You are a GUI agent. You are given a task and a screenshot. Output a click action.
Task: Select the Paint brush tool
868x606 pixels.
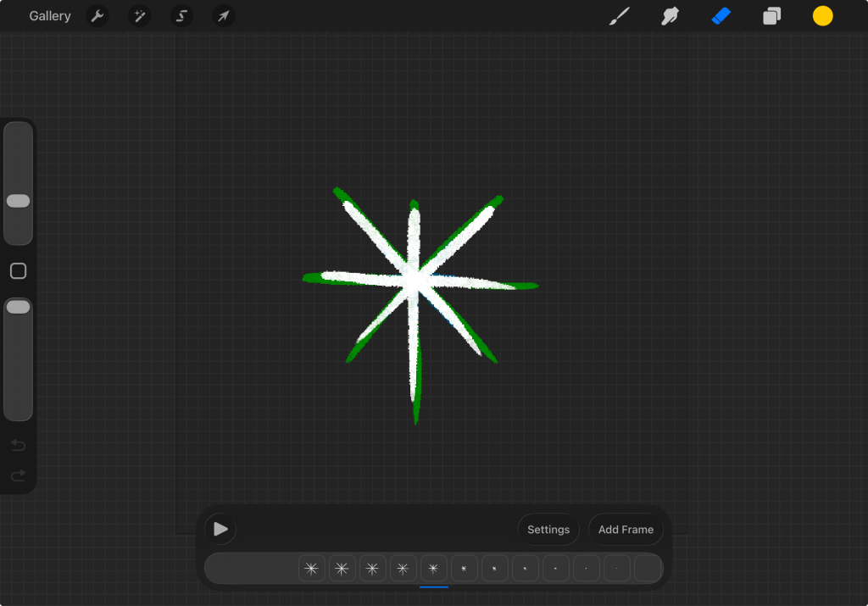(620, 16)
